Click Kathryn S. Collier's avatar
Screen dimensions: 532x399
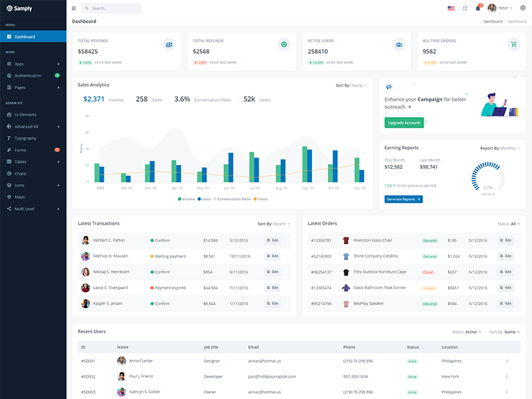[121, 392]
